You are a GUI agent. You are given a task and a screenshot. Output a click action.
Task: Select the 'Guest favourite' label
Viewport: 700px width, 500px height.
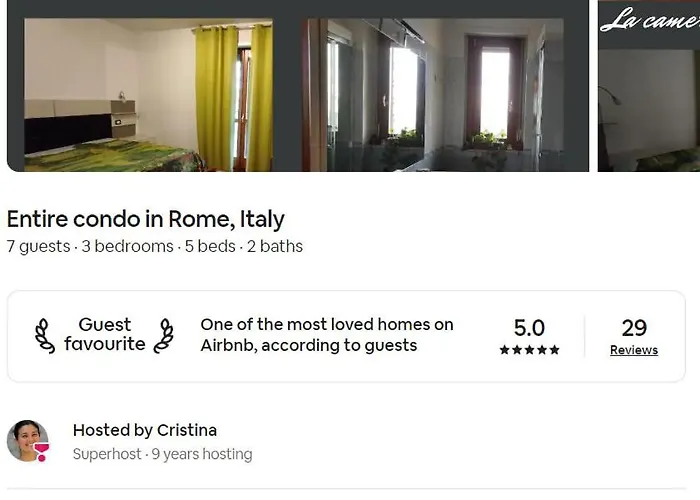pos(104,335)
